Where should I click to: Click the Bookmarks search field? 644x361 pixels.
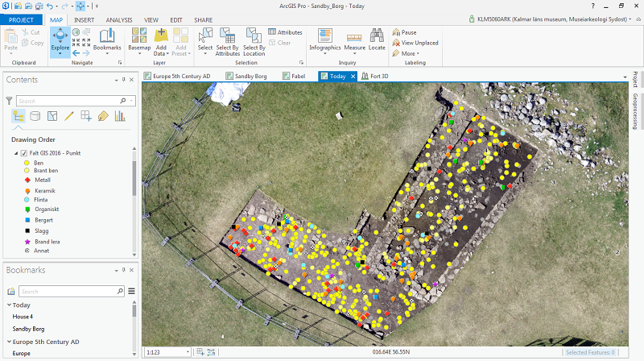pyautogui.click(x=72, y=292)
